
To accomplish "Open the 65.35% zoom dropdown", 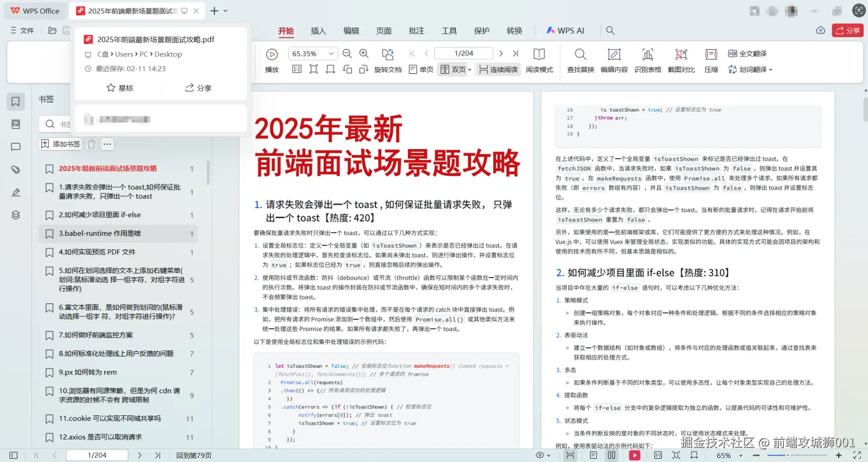I will [331, 54].
